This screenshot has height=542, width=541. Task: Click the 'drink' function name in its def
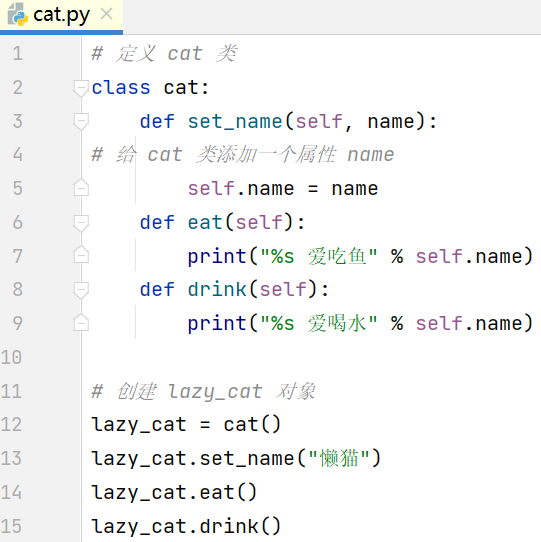pos(217,289)
